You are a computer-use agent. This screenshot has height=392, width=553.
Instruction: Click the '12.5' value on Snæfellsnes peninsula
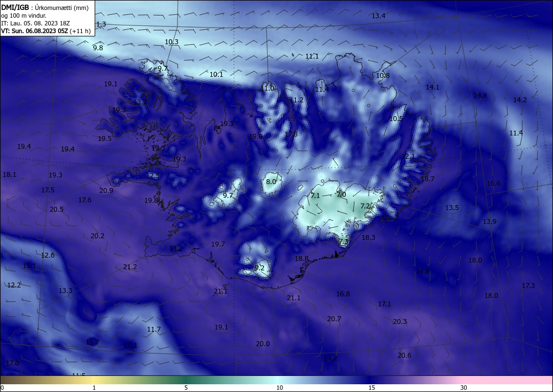pos(153,176)
